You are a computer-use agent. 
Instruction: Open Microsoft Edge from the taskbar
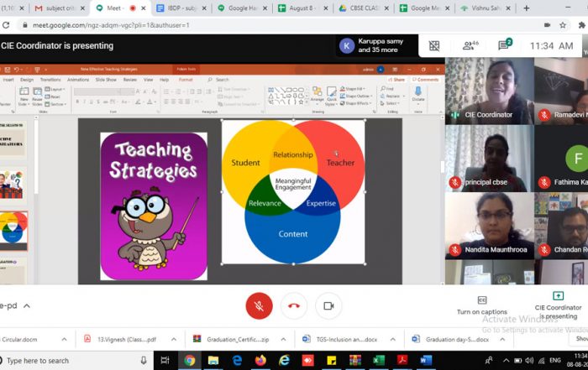237,360
